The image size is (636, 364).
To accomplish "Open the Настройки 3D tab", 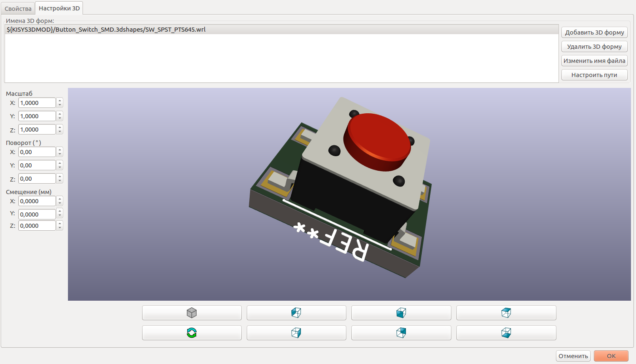I will (x=58, y=7).
